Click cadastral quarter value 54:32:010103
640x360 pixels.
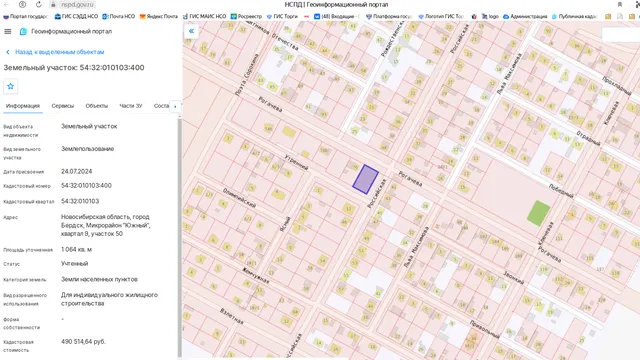click(80, 201)
